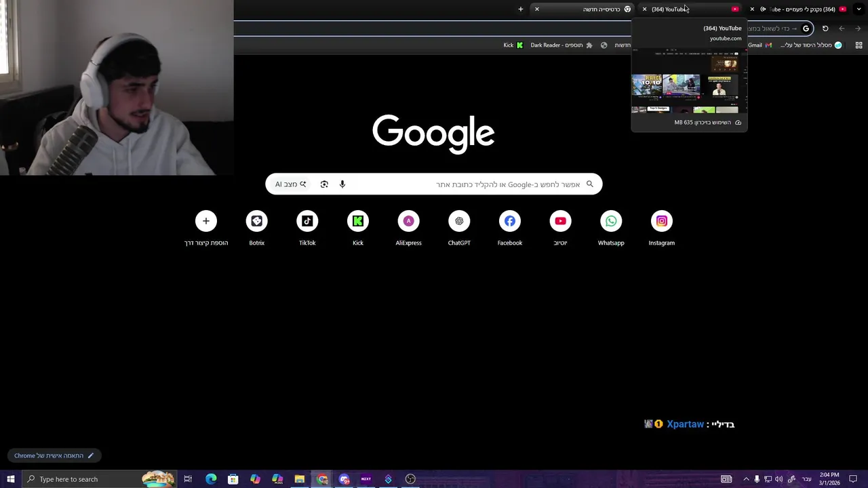
Task: Click the YouTube tab preview thumbnail
Action: (x=689, y=80)
